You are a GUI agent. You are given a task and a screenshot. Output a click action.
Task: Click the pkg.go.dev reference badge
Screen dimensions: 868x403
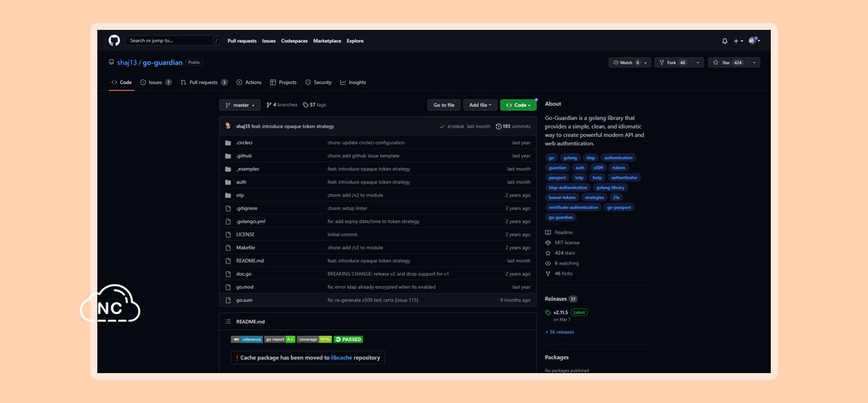(x=247, y=339)
